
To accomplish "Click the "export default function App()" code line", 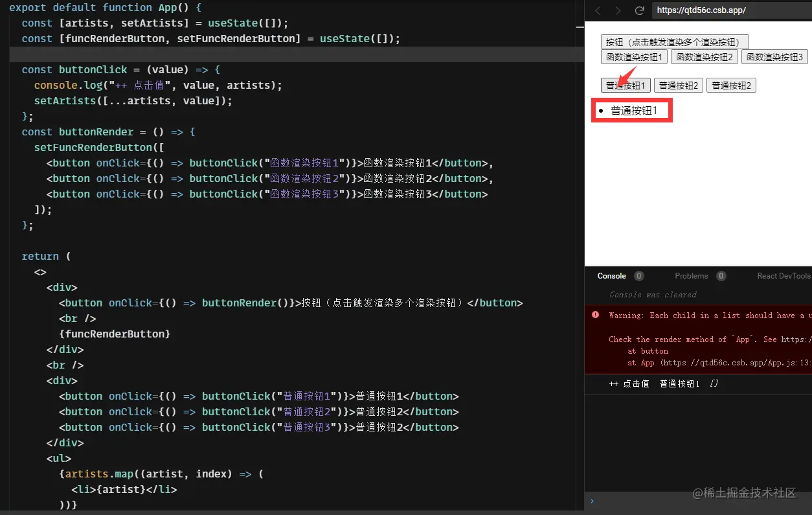I will [x=106, y=8].
